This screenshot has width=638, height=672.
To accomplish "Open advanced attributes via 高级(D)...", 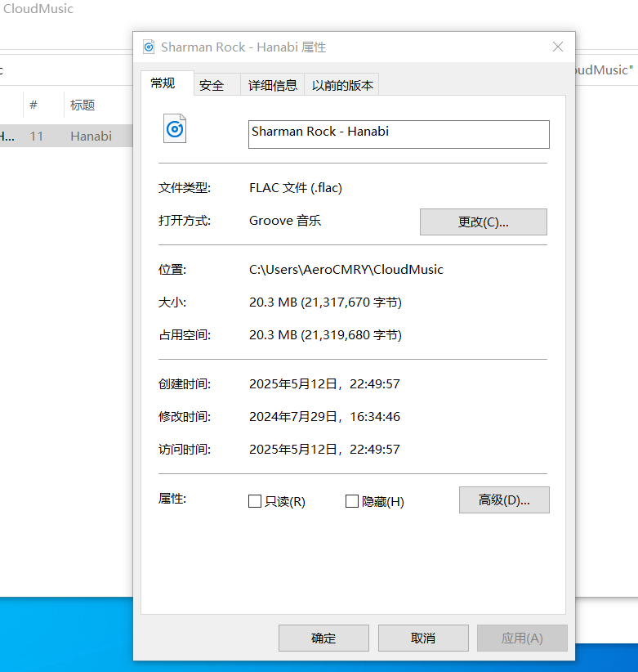I will 504,500.
